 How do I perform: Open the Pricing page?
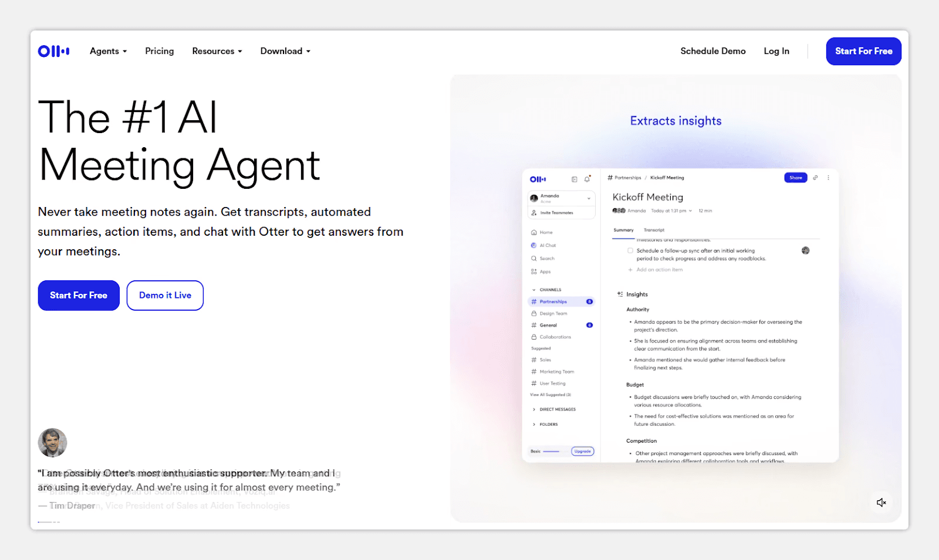160,51
